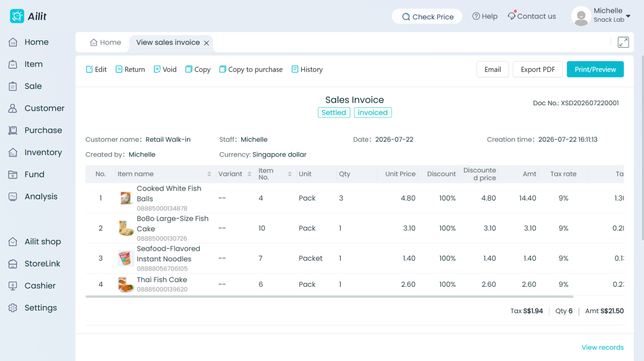644x361 pixels.
Task: Close the View sales invoice tab
Action: point(206,43)
